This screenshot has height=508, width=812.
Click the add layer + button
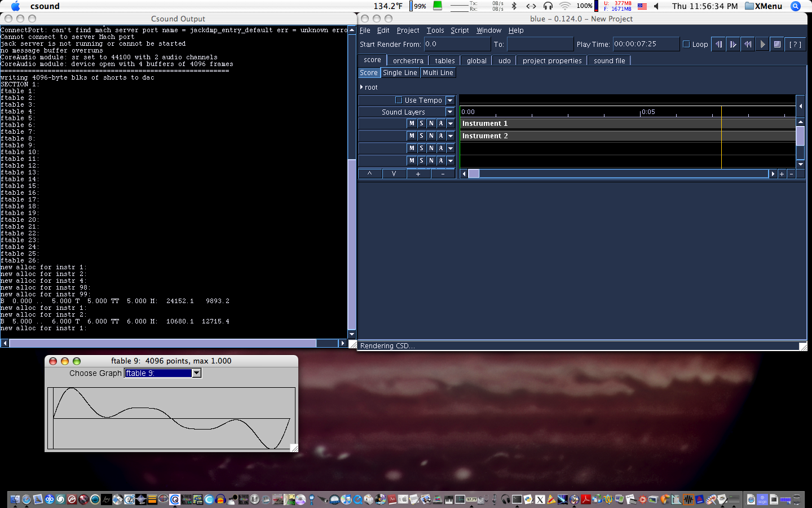[x=418, y=174]
